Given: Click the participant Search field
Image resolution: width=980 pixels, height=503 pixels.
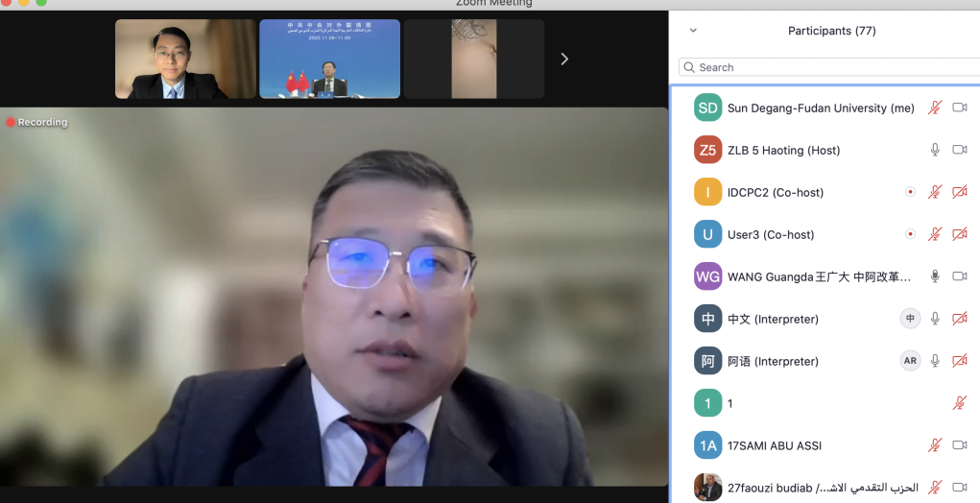Looking at the screenshot, I should point(825,67).
